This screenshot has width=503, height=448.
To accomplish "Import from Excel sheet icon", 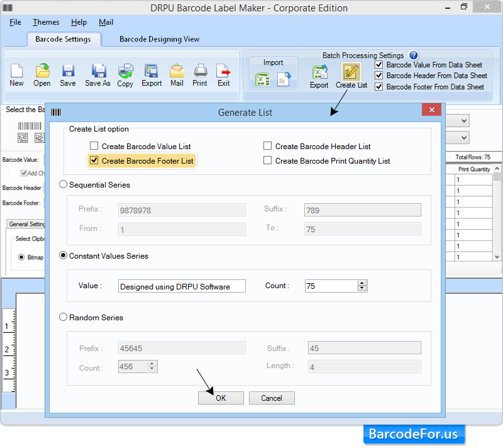I will pos(262,79).
